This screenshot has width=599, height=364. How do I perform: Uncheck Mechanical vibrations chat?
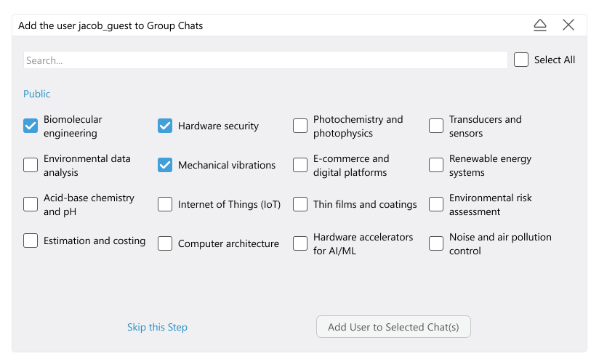tap(165, 166)
